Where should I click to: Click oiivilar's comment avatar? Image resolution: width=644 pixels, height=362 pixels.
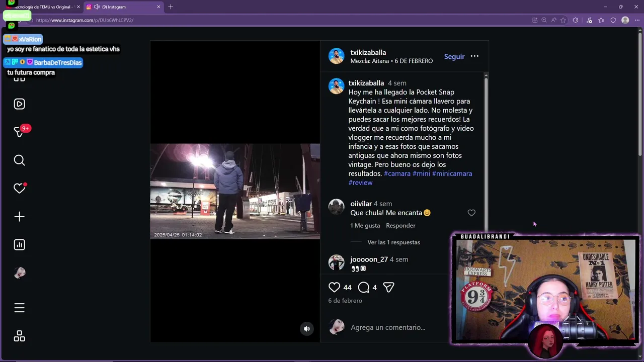pyautogui.click(x=337, y=207)
